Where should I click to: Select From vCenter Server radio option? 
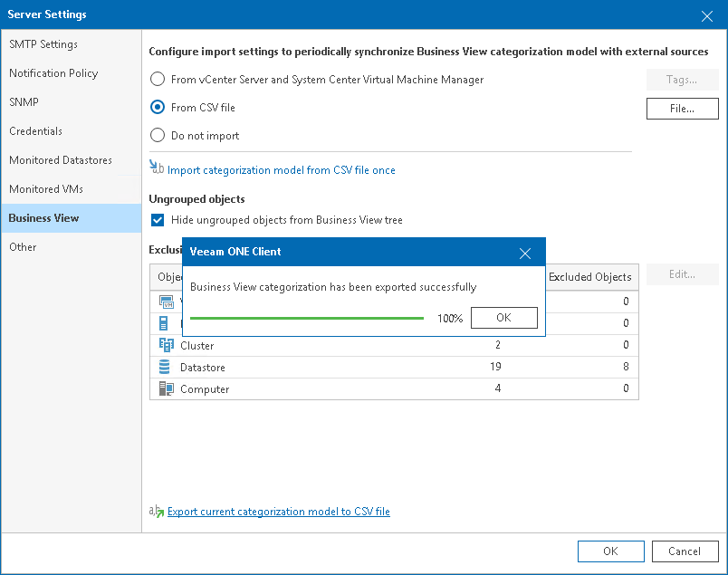coord(158,80)
